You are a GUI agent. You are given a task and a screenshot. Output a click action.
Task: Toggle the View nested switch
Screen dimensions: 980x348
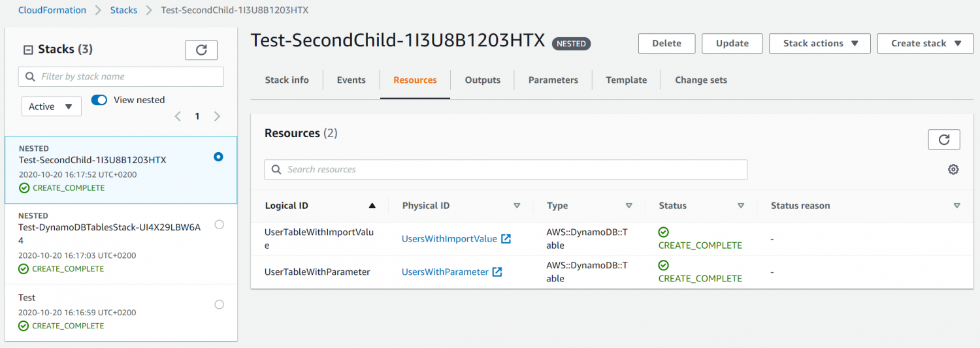tap(99, 100)
